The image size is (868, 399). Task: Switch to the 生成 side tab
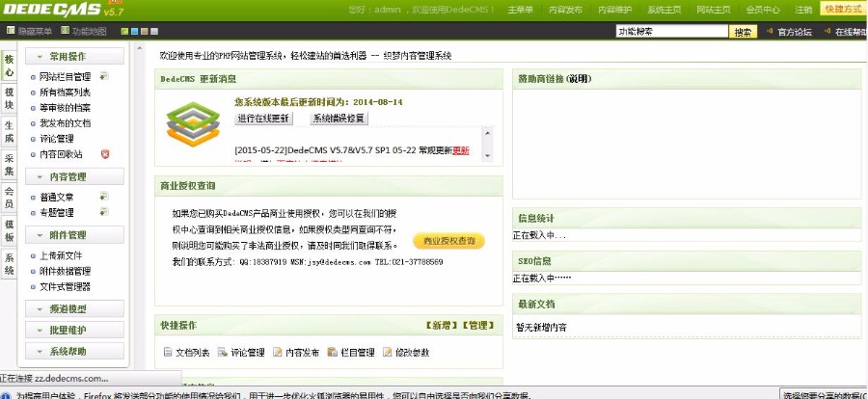10,132
